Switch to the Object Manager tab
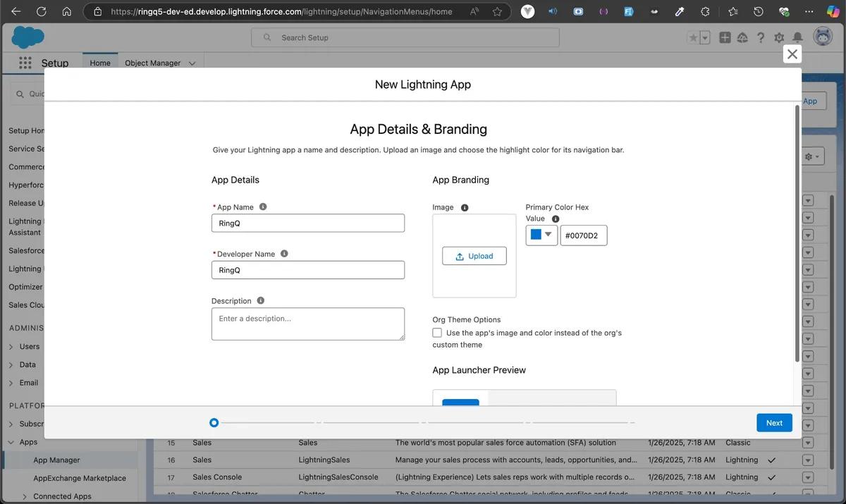The height and width of the screenshot is (504, 846). pos(153,63)
